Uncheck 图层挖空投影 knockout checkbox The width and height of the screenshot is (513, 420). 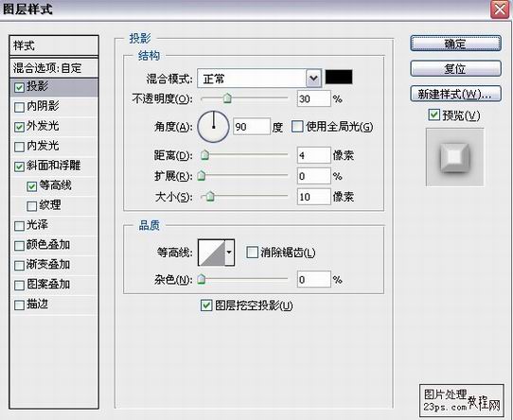(205, 306)
